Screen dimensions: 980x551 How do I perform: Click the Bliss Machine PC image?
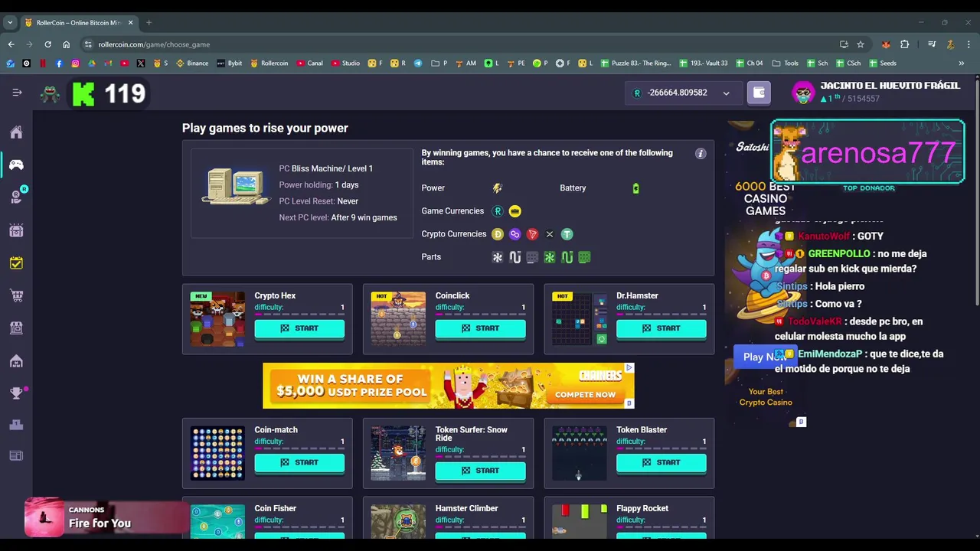point(236,186)
